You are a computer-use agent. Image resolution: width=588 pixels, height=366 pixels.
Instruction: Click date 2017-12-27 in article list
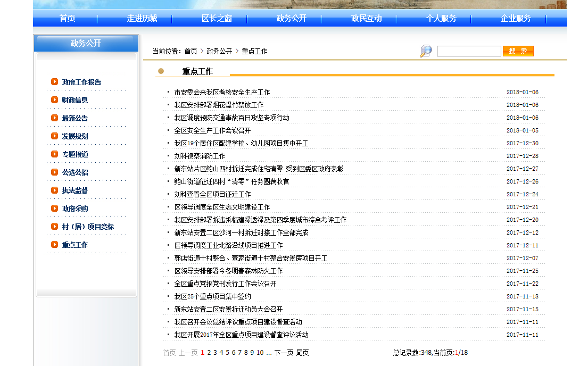[x=523, y=169]
